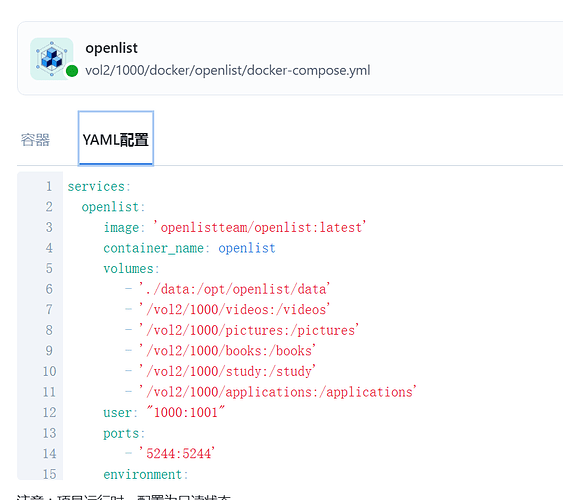Click the user "1000:1001" value

coord(186,413)
